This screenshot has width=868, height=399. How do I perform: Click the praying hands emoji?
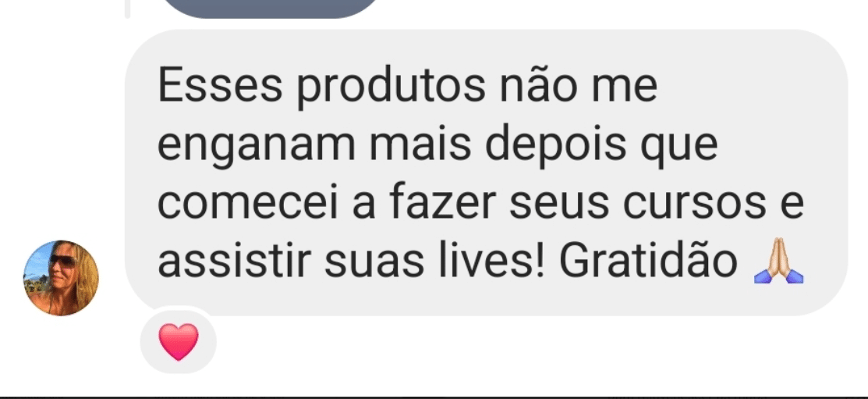point(779,261)
